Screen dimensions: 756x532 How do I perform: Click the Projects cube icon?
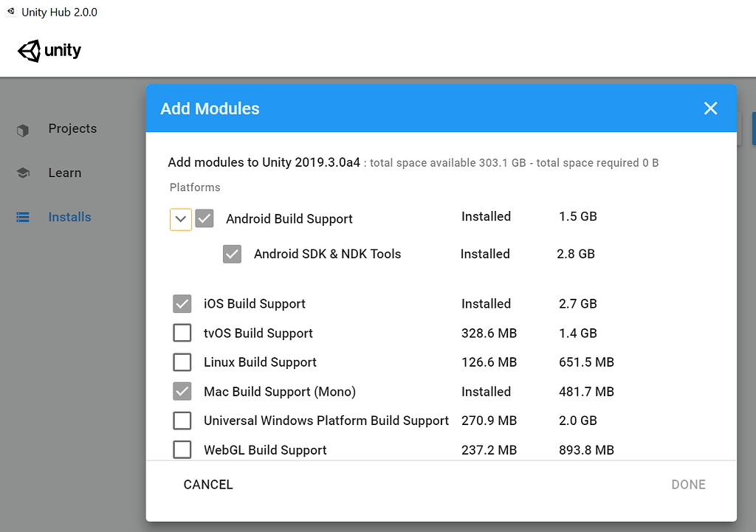point(23,131)
